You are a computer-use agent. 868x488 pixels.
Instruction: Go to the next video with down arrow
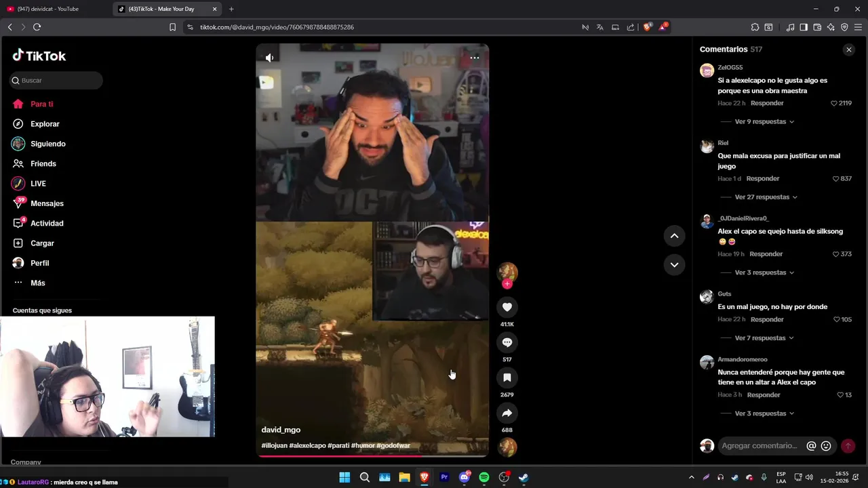click(674, 264)
